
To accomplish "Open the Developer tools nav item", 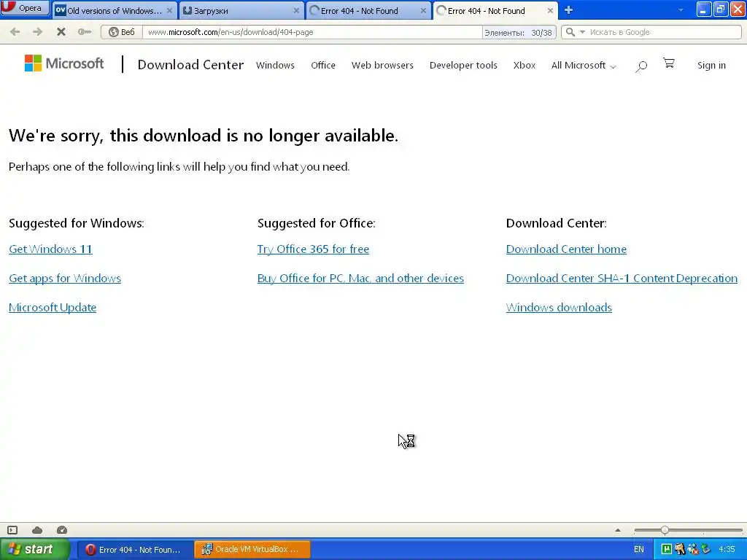I will 463,65.
